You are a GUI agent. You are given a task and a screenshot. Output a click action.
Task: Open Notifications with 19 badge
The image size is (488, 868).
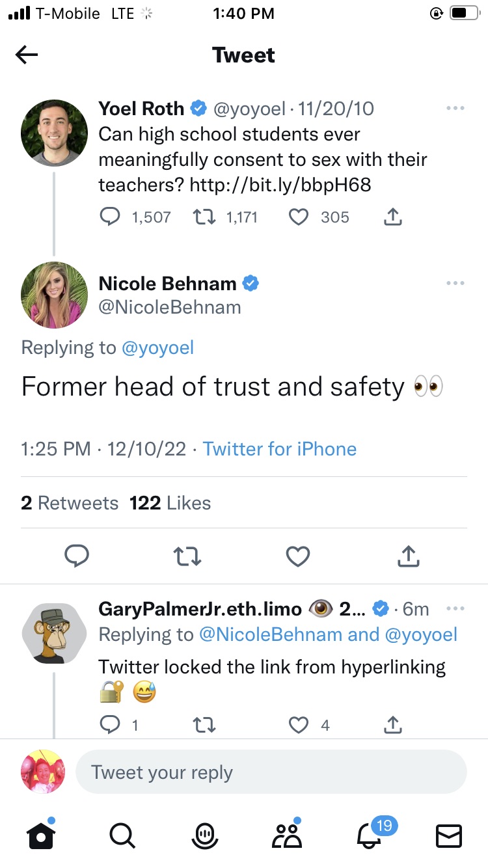[x=369, y=835]
